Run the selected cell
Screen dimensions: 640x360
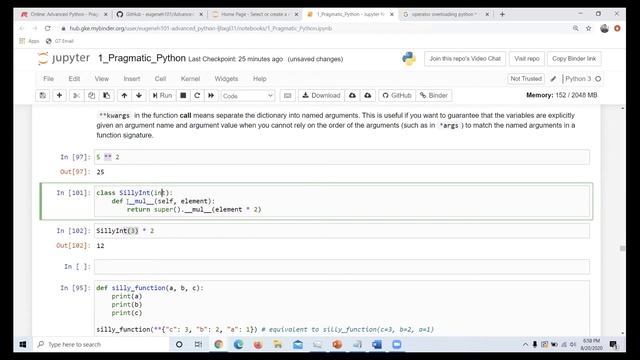coord(162,96)
